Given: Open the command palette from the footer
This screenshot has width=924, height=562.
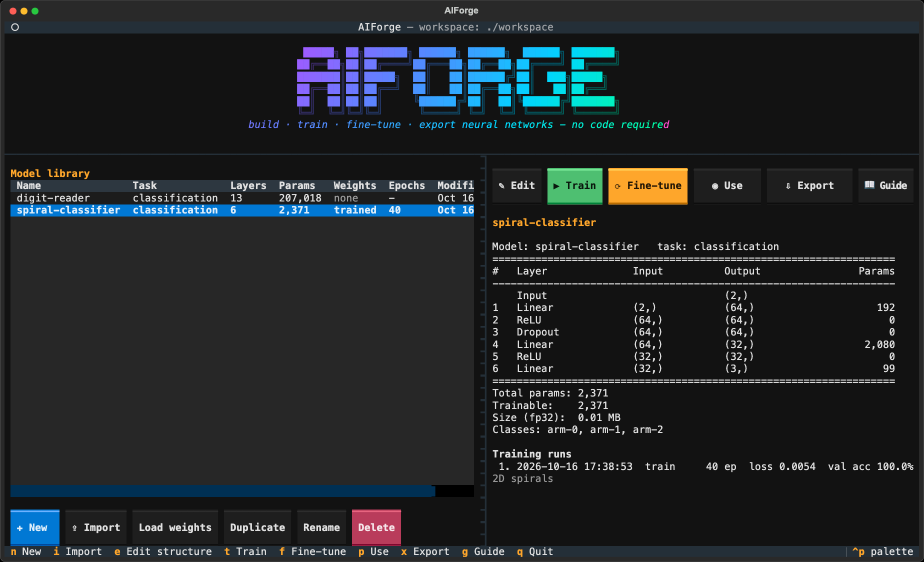Looking at the screenshot, I should tap(883, 551).
